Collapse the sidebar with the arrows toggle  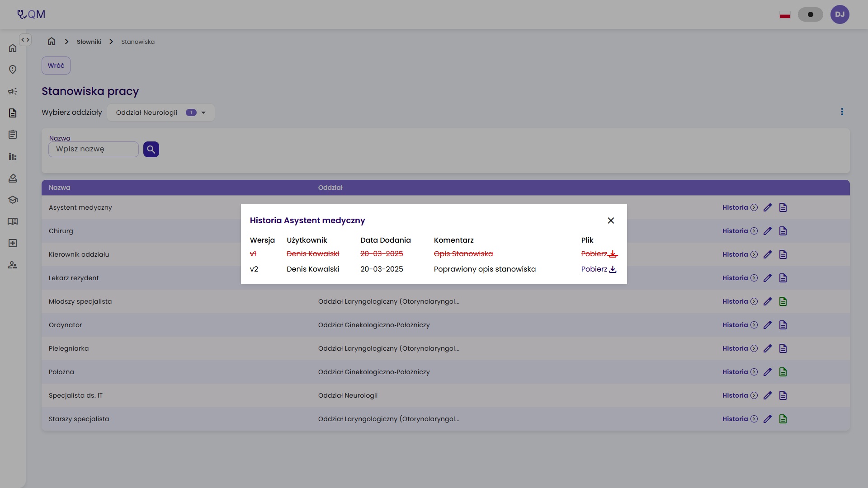pos(25,40)
